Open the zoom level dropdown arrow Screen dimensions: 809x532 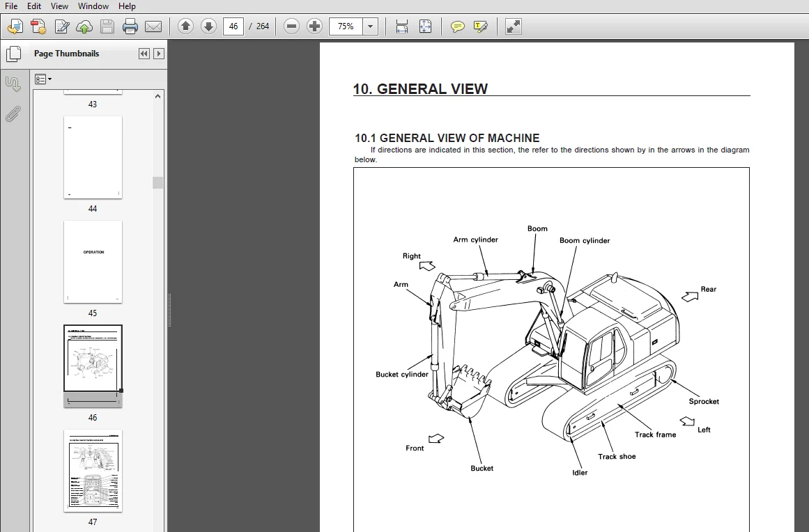(371, 26)
